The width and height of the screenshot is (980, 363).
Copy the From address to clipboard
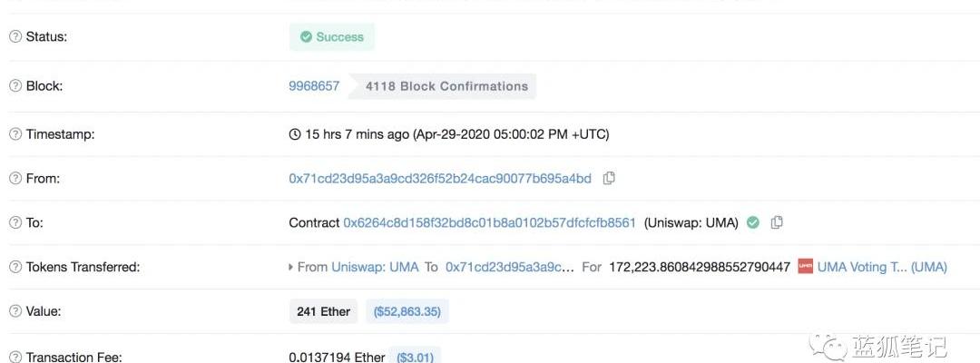(609, 179)
